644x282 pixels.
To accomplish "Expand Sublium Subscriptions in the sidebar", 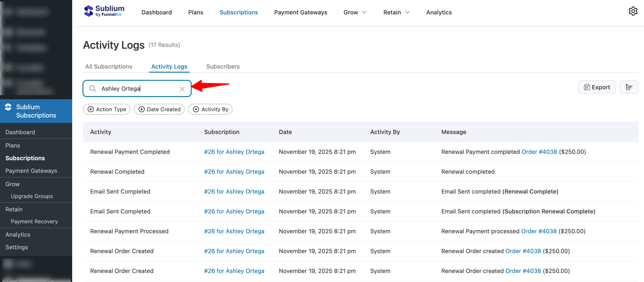I will pos(36,111).
